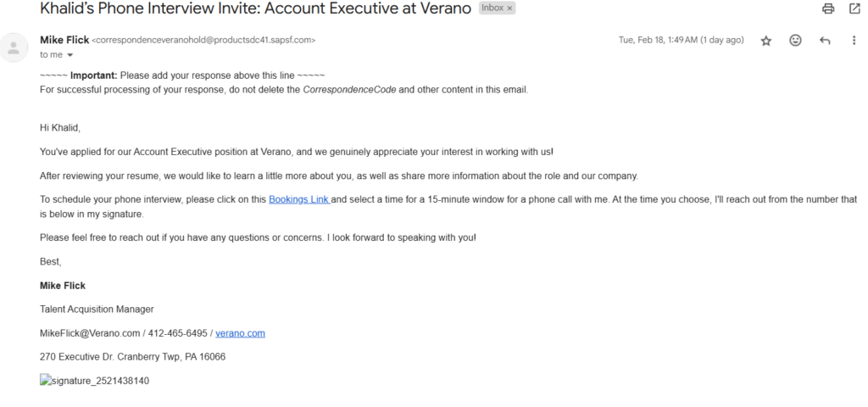Click the Inbox label tag
The image size is (868, 407).
click(x=492, y=8)
